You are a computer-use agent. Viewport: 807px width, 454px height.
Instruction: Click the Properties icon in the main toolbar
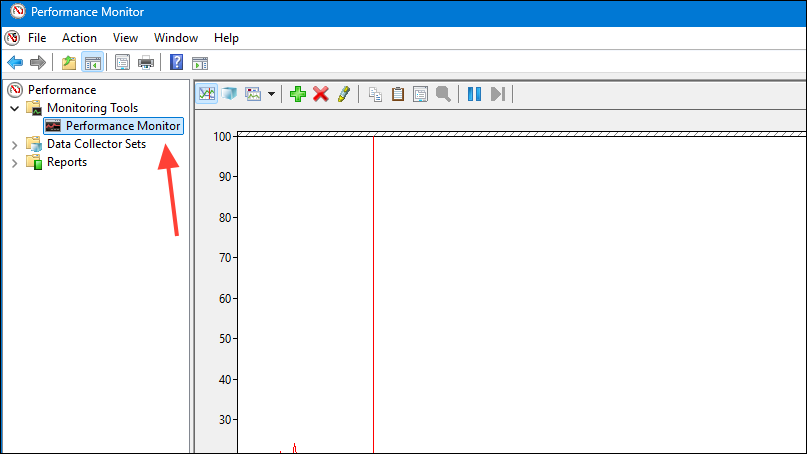click(122, 63)
